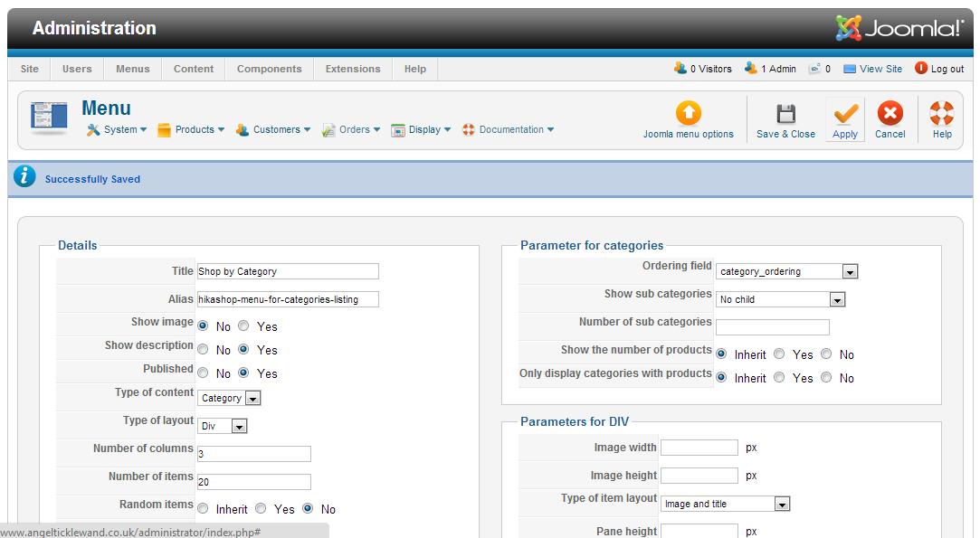
Task: Open the Menus menu
Action: 132,69
